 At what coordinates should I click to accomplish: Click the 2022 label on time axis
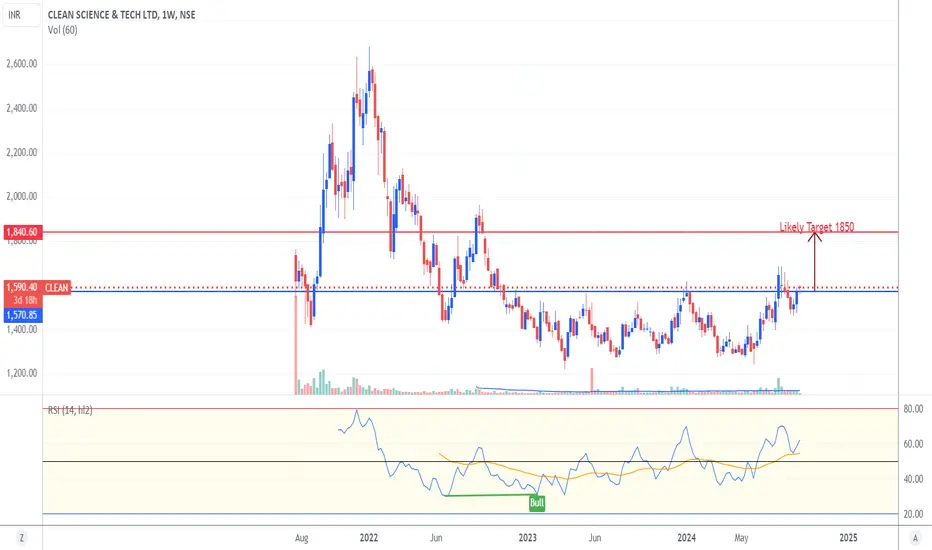369,538
